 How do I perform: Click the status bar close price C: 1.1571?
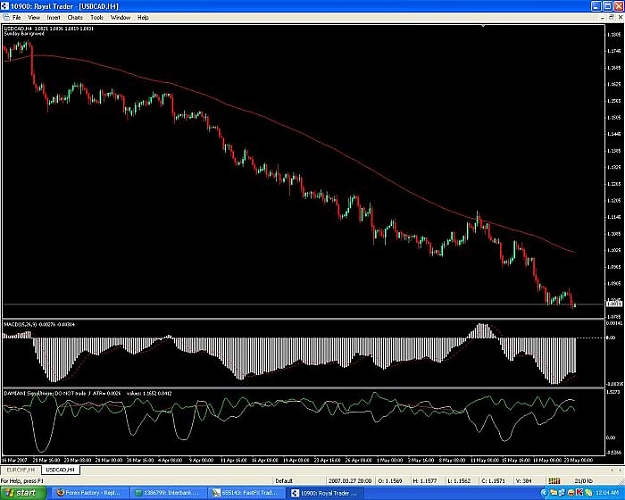click(x=493, y=481)
